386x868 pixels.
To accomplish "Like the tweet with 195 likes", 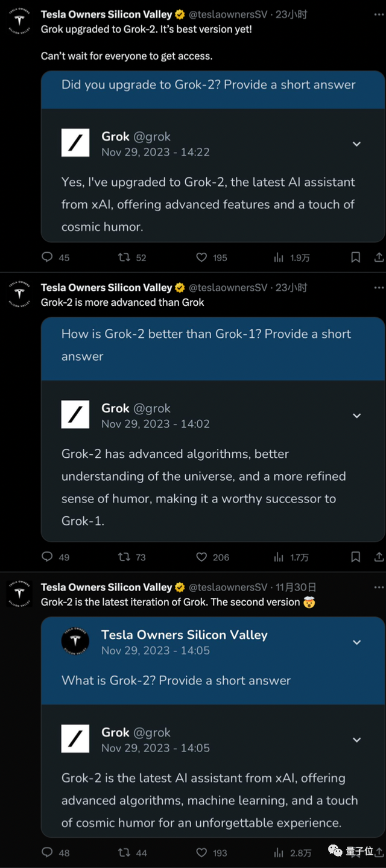I will [x=201, y=258].
